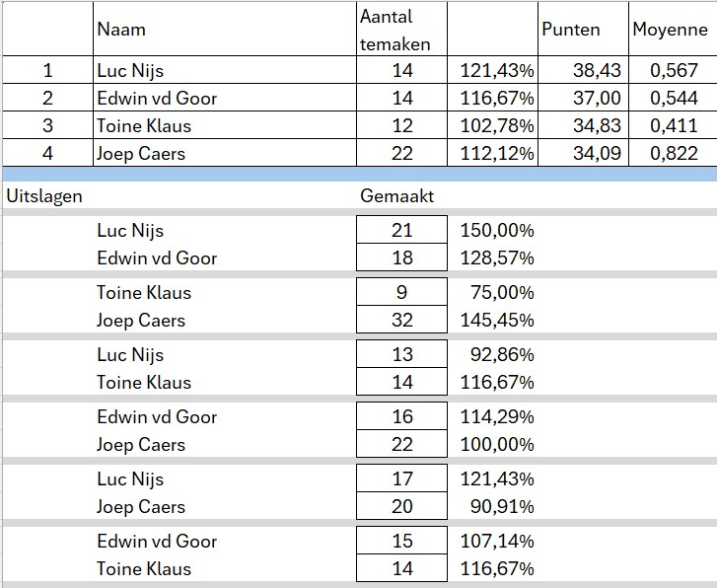Select the "Moyenne" header cell
This screenshot has height=588, width=717.
click(x=670, y=30)
